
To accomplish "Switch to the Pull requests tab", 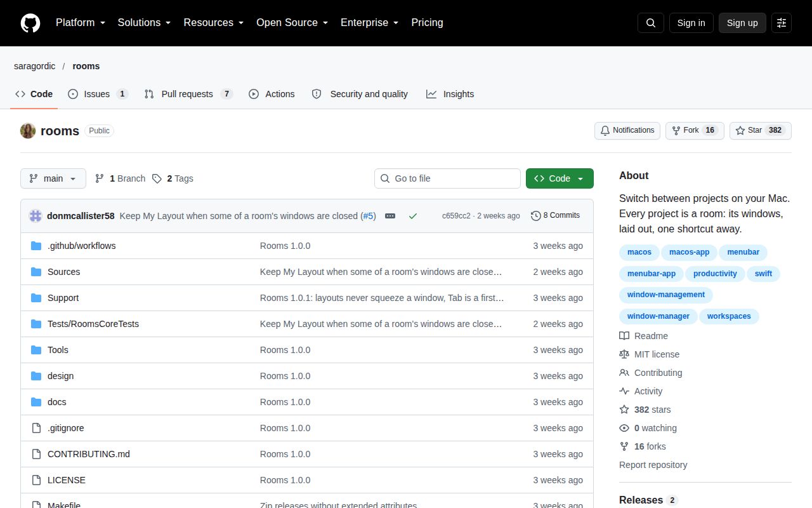I will (188, 94).
